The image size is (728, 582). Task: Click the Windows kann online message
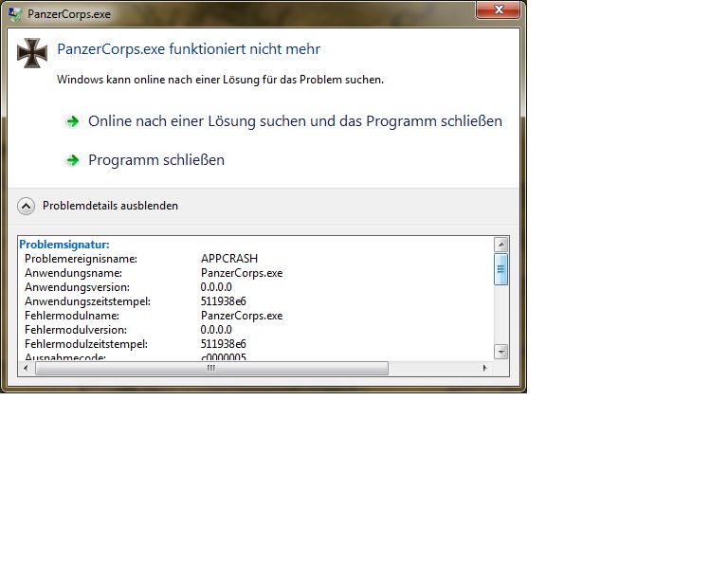[x=220, y=80]
